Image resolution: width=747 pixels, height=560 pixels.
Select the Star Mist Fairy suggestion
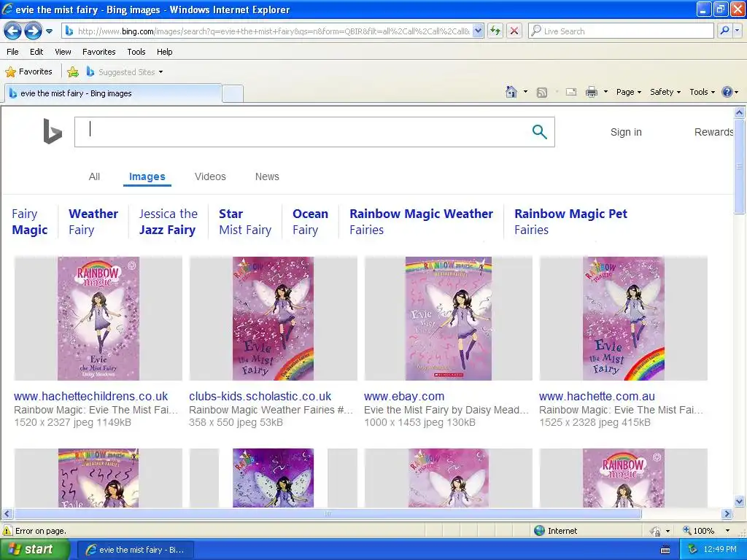(245, 222)
